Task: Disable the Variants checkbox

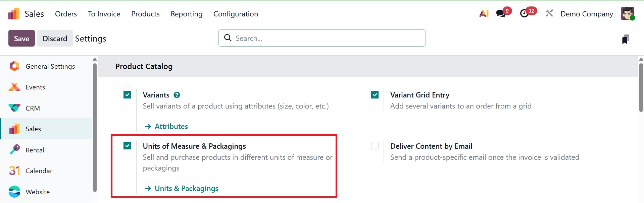Action: pos(127,95)
